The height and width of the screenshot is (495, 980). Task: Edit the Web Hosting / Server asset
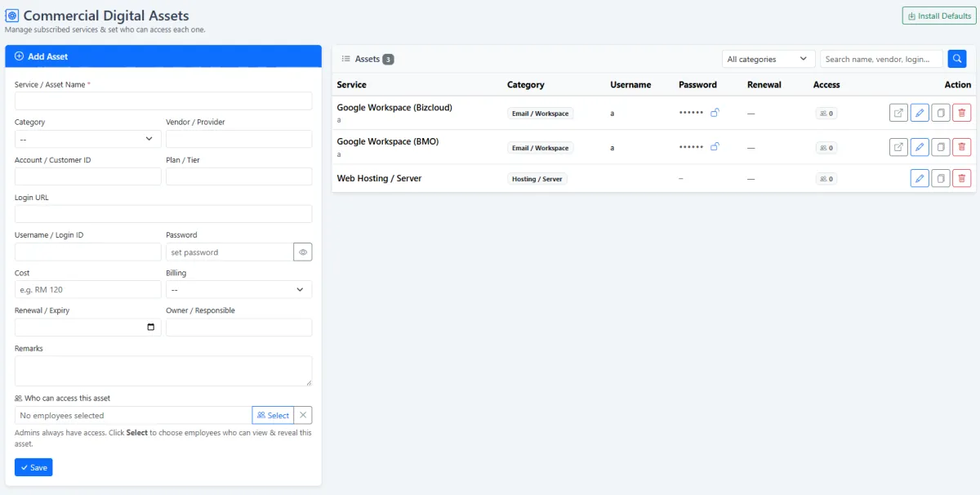click(x=920, y=178)
